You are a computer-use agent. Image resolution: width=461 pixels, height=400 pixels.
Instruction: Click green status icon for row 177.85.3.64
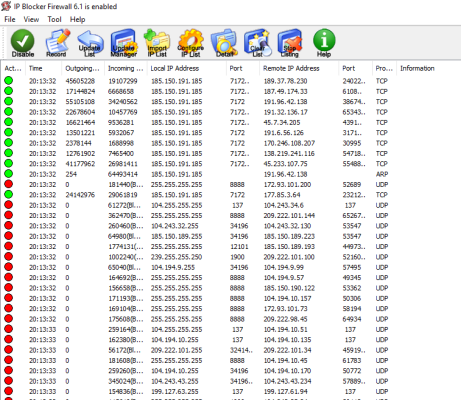[9, 194]
